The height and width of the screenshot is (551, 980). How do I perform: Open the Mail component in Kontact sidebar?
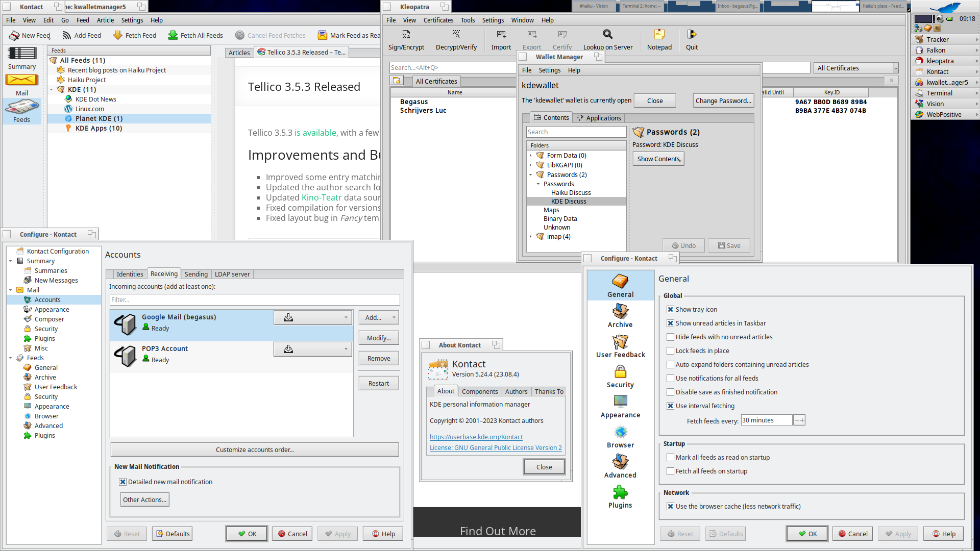[21, 85]
